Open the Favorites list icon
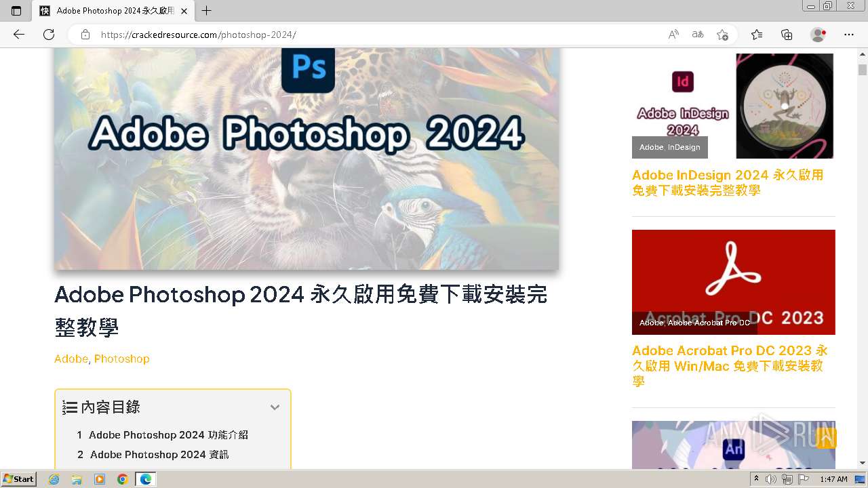This screenshot has width=868, height=488. [757, 35]
